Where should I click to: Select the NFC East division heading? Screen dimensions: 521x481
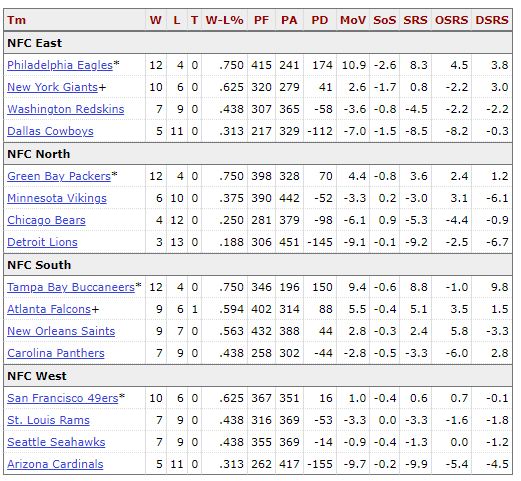point(34,43)
